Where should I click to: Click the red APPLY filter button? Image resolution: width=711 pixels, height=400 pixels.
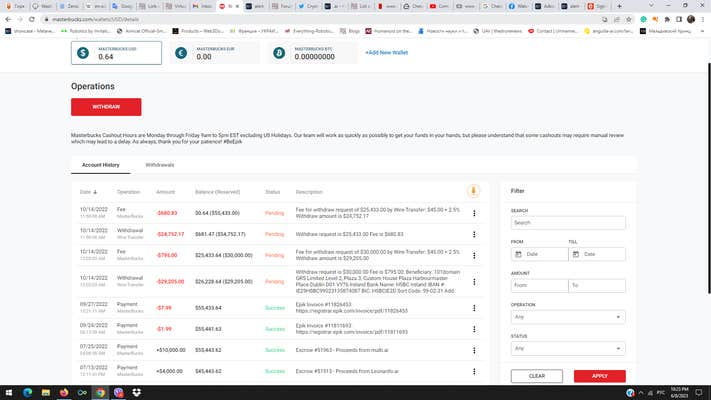pyautogui.click(x=599, y=376)
